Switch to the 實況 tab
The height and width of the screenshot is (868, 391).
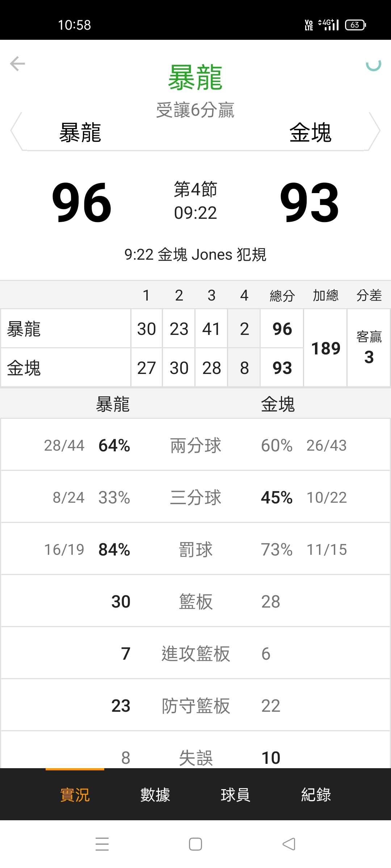point(75,795)
